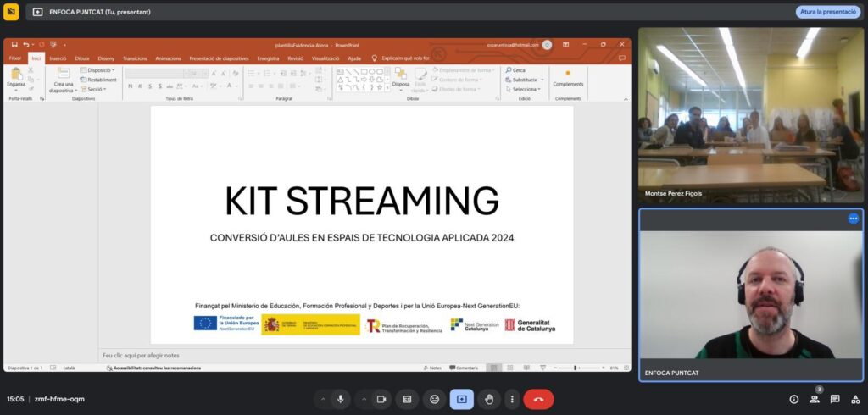Open the emoji reactions picker
Viewport: 868px width, 415px height.
(434, 399)
